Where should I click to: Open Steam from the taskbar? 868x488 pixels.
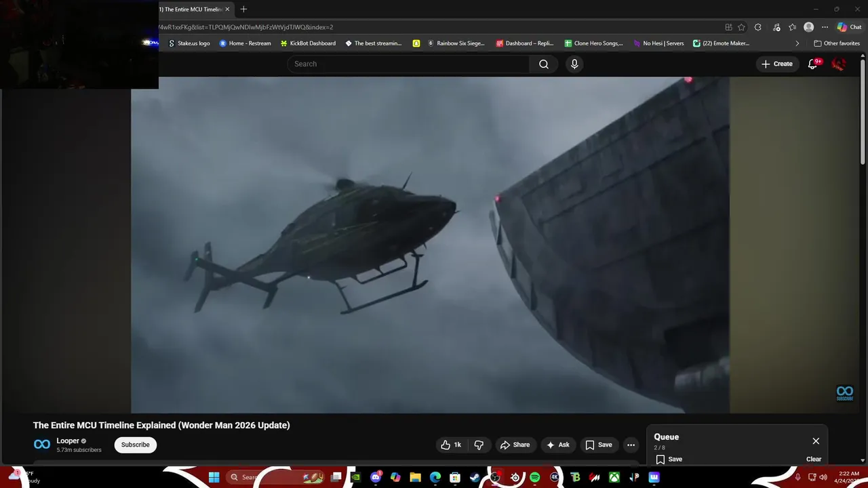point(475,477)
